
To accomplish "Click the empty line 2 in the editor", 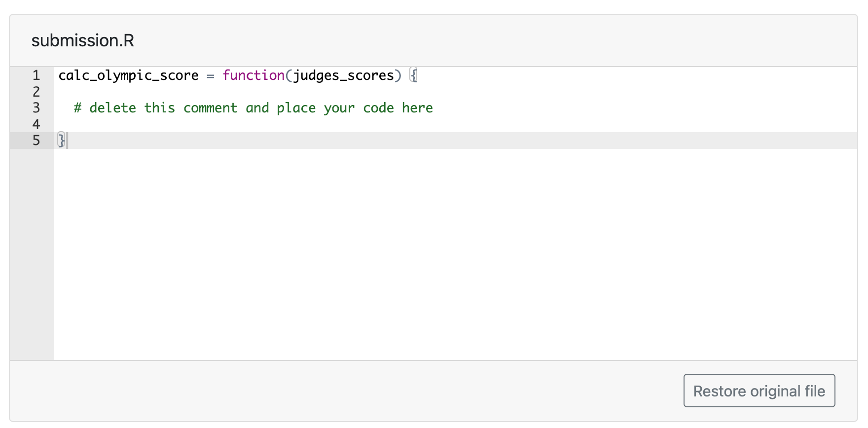I will click(197, 92).
